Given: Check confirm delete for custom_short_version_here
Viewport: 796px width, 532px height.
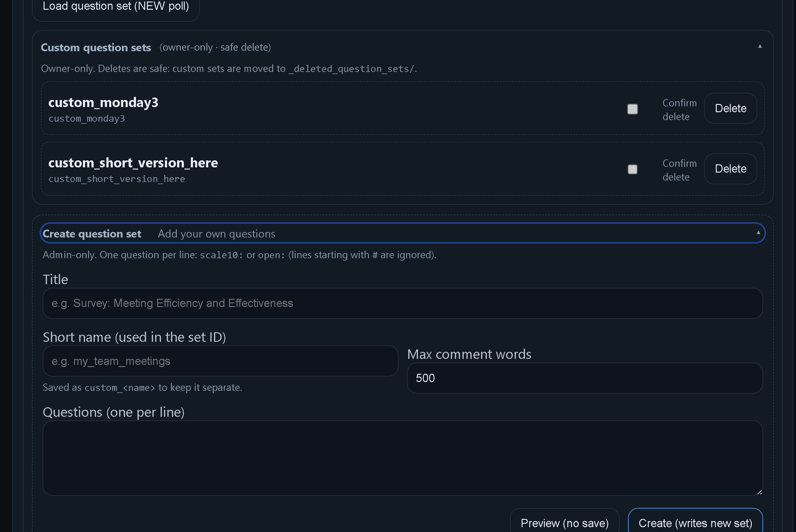Looking at the screenshot, I should click(632, 169).
